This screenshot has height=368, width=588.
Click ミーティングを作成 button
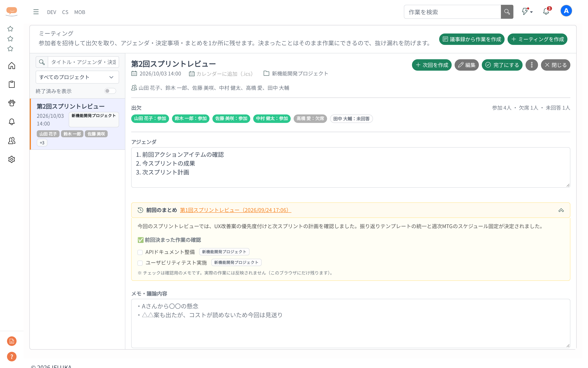[537, 39]
